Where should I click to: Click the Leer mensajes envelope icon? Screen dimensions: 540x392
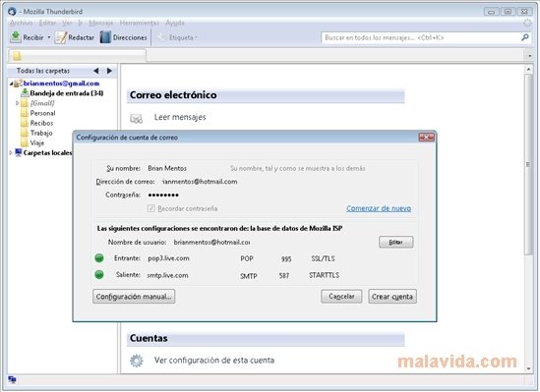tap(136, 119)
